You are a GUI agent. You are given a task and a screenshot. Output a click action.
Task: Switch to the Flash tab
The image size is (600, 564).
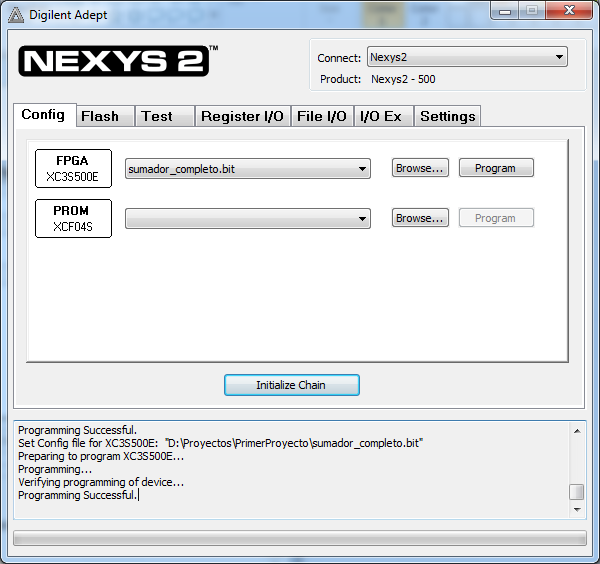click(x=105, y=116)
